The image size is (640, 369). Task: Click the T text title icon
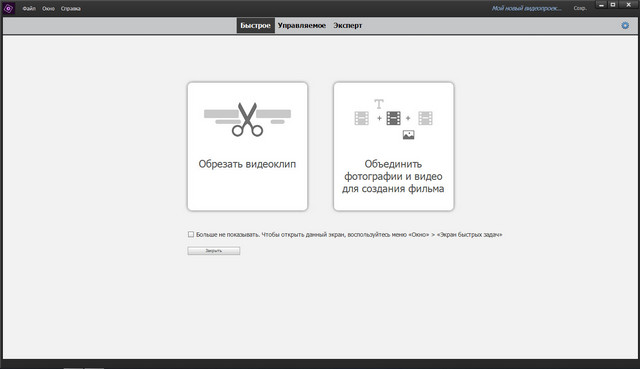pos(379,104)
